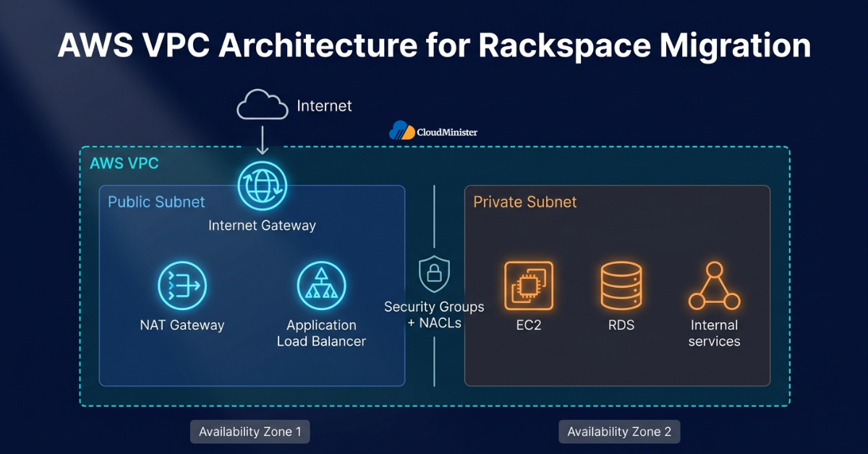868x454 pixels.
Task: Click the diagram title heading text
Action: click(x=434, y=46)
